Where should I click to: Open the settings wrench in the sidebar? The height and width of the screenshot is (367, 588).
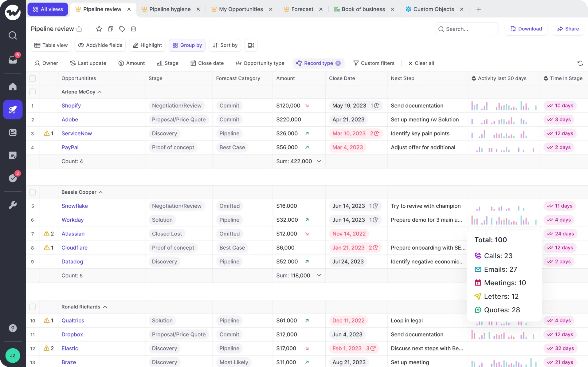tap(13, 205)
